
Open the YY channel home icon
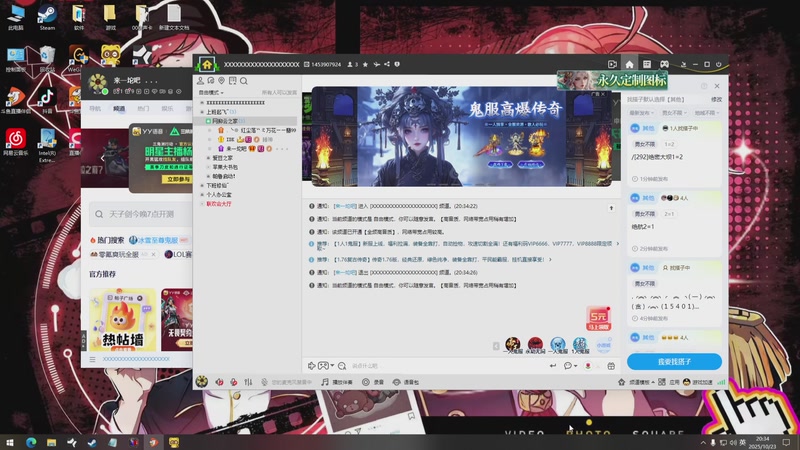click(207, 65)
